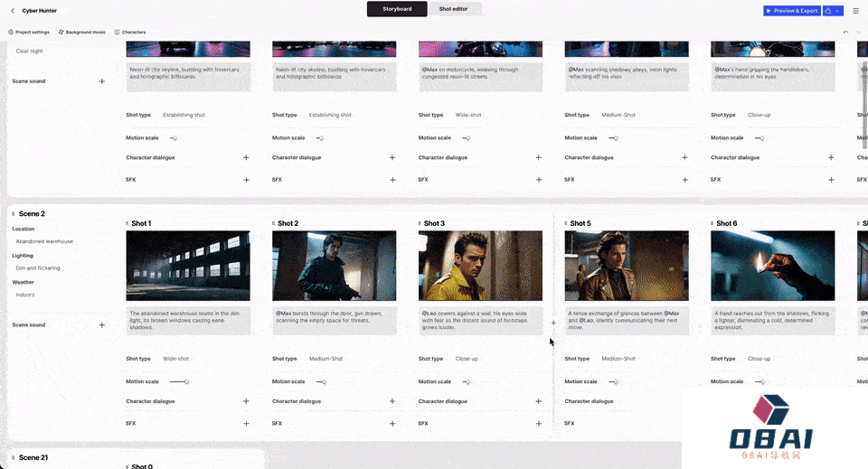Image resolution: width=868 pixels, height=469 pixels.
Task: Open Shot type dropdown showing Wide-shot in Scene 2
Action: [175, 359]
